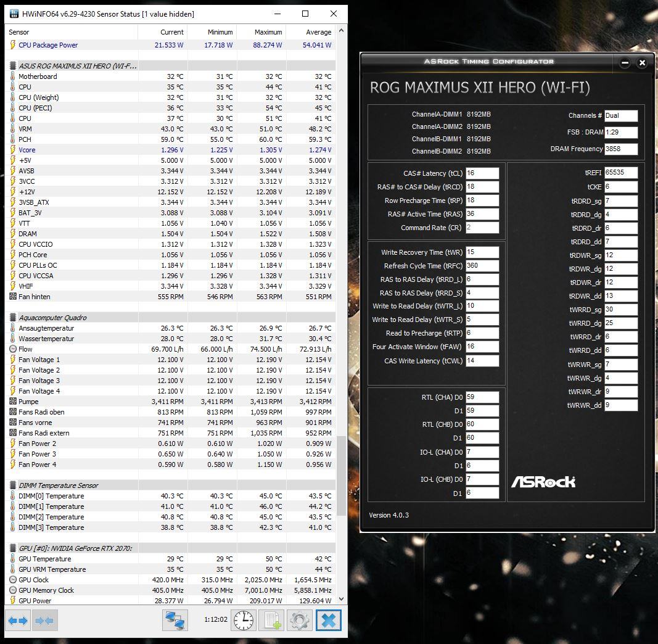Image resolution: width=658 pixels, height=644 pixels.
Task: Select the CPU VCCSA voltage row
Action: tap(170, 276)
